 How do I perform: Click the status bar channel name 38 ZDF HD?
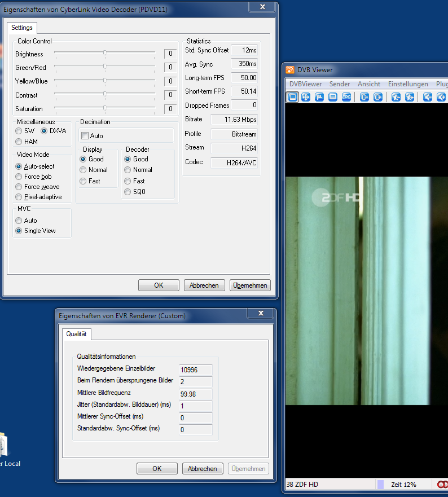coord(302,485)
